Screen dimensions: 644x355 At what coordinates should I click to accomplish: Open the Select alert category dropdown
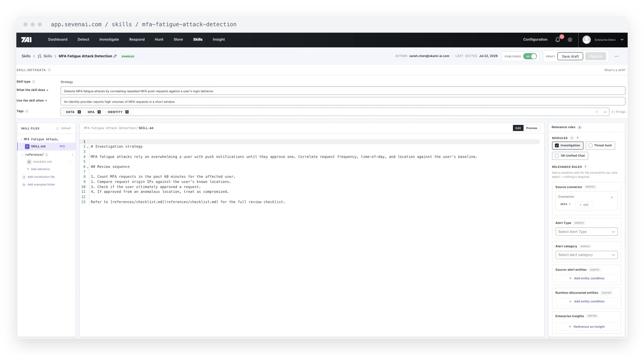[x=586, y=255]
